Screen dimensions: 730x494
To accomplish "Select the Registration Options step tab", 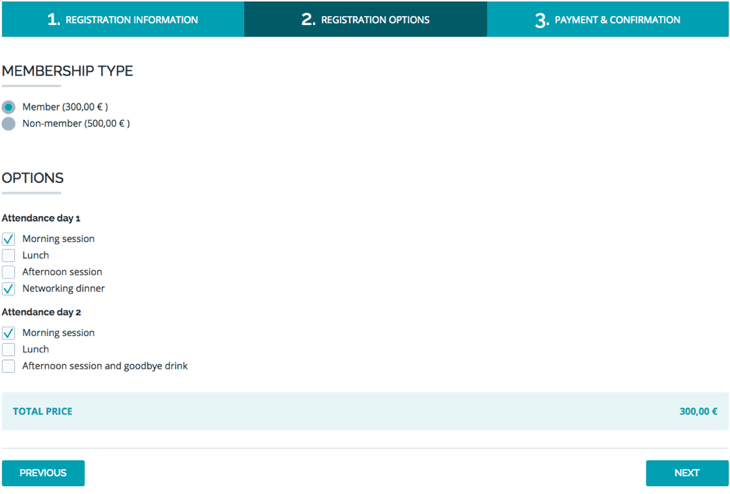I will pos(365,19).
